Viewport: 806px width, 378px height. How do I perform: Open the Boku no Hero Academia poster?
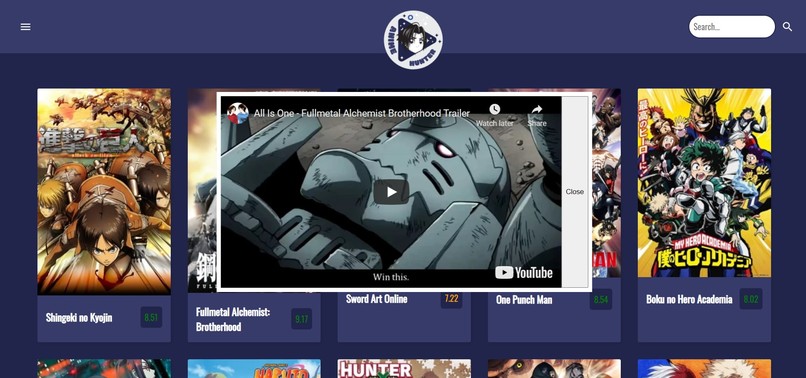(704, 183)
